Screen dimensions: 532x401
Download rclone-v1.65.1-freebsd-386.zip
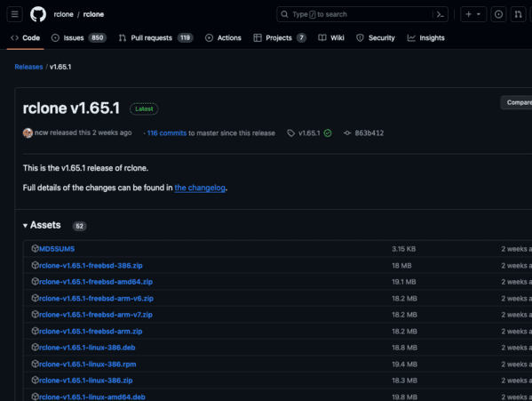click(x=91, y=266)
